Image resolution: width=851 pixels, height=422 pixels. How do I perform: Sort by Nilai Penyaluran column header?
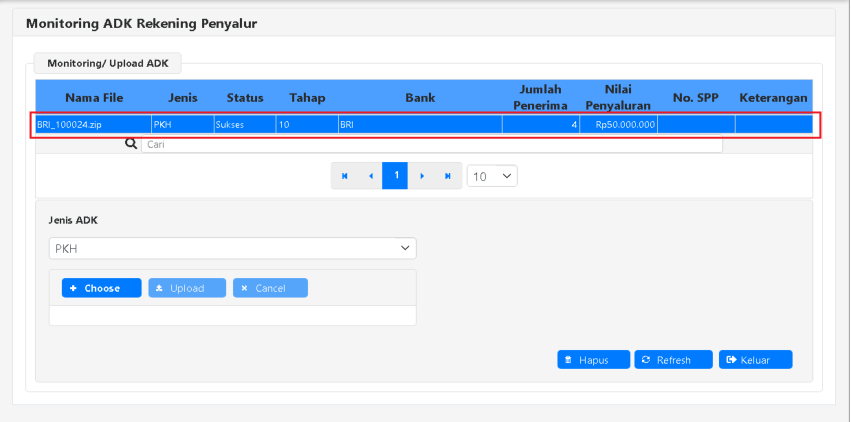[618, 97]
